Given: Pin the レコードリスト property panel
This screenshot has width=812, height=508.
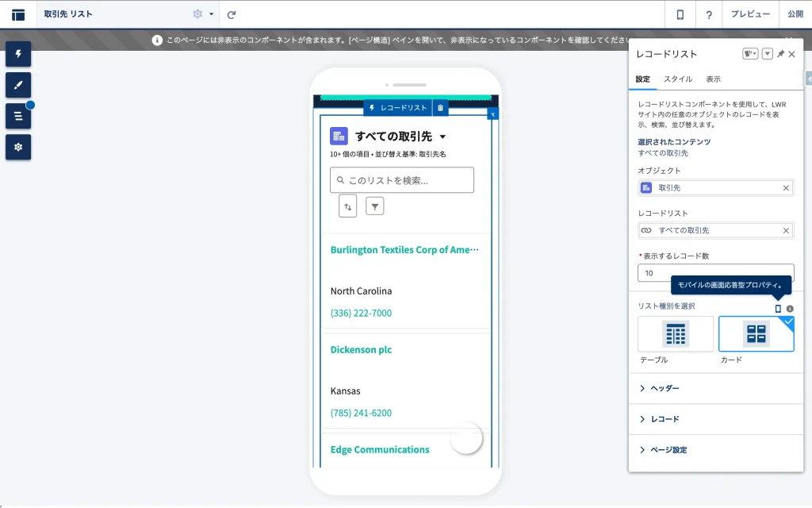Looking at the screenshot, I should pyautogui.click(x=780, y=54).
